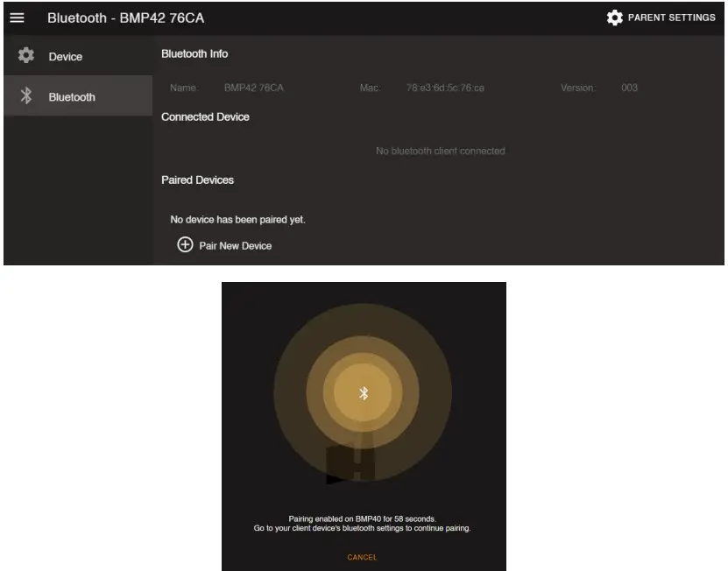Click the 'Mac:' label
Viewport: 728px width, 571px height.
[x=370, y=88]
